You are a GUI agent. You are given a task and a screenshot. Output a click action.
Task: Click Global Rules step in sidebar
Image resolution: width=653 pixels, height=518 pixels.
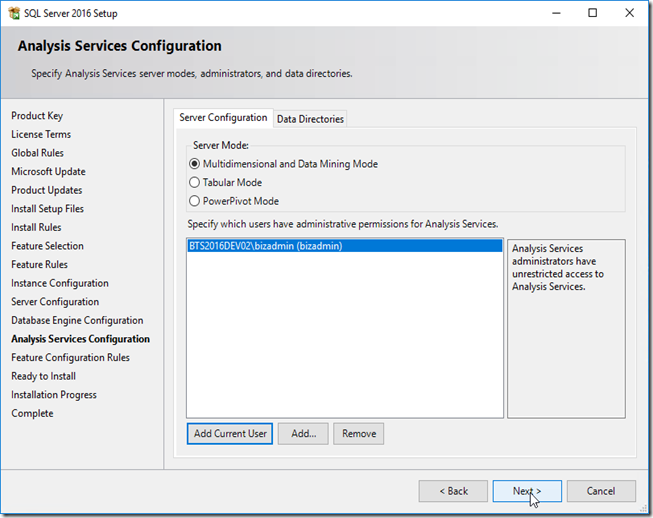point(37,153)
